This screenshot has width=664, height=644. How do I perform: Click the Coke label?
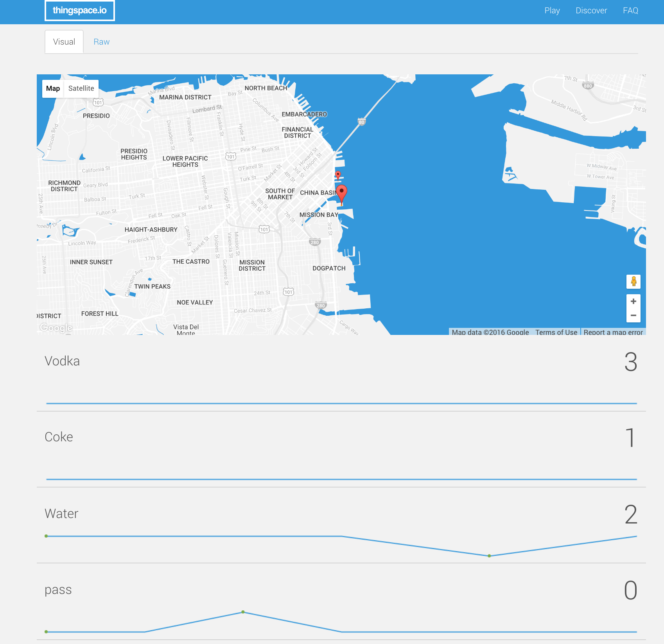coord(59,437)
